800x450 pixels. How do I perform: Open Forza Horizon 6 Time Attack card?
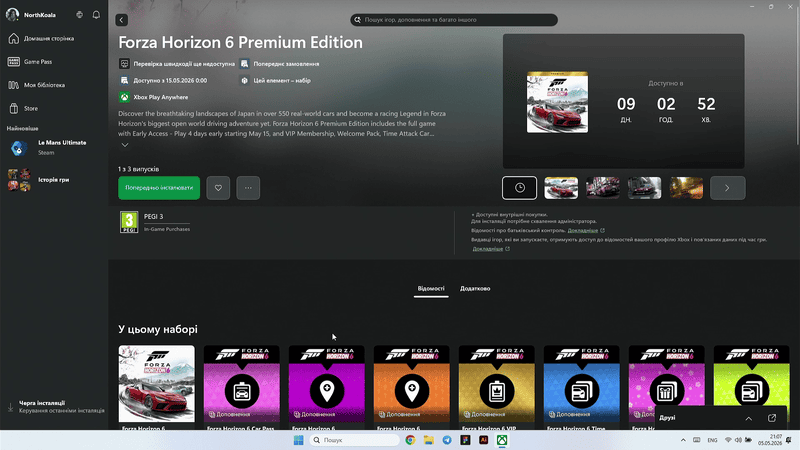582,387
